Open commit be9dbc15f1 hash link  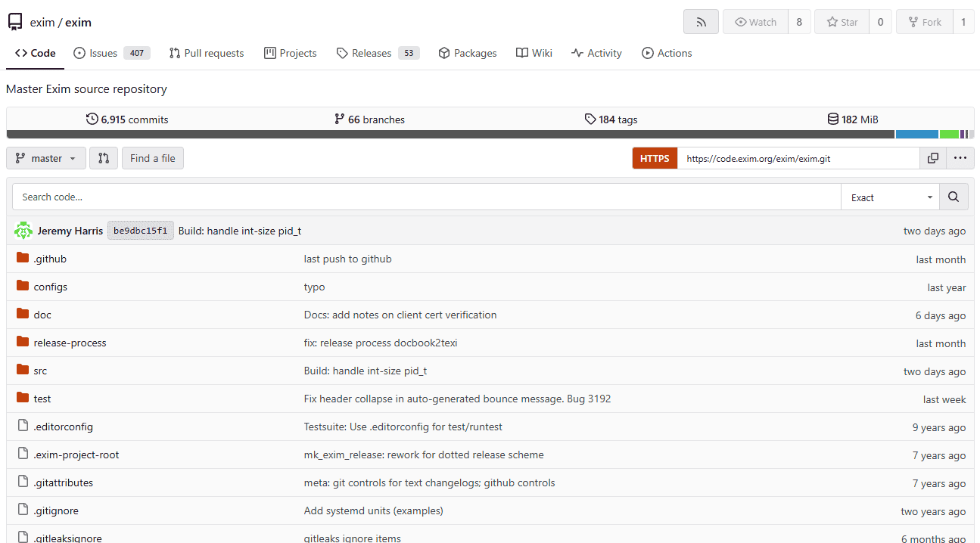pyautogui.click(x=141, y=231)
